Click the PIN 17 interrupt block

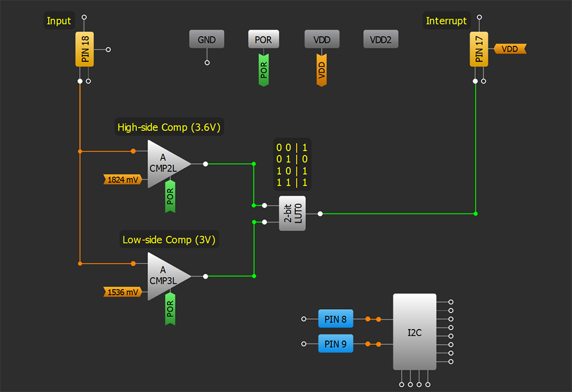point(479,49)
